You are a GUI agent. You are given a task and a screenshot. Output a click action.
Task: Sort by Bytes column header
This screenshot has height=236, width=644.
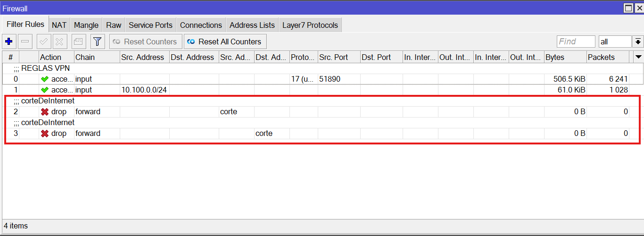tap(565, 57)
